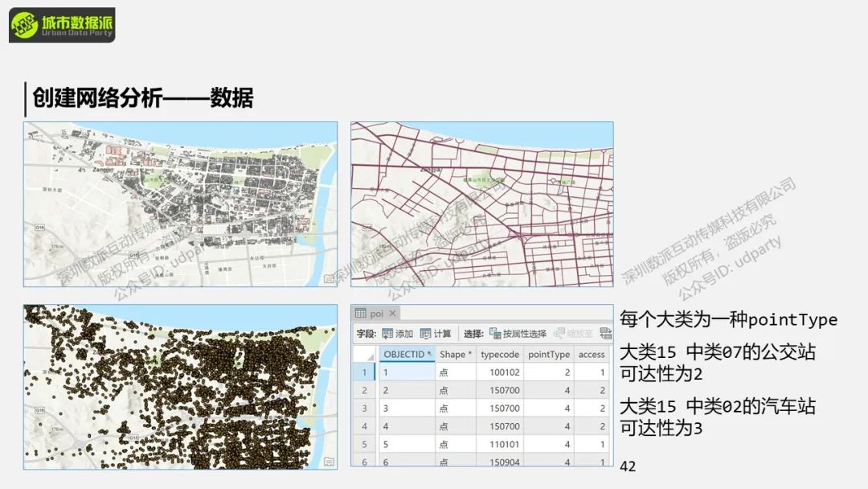
Task: Click page number 42
Action: (628, 466)
